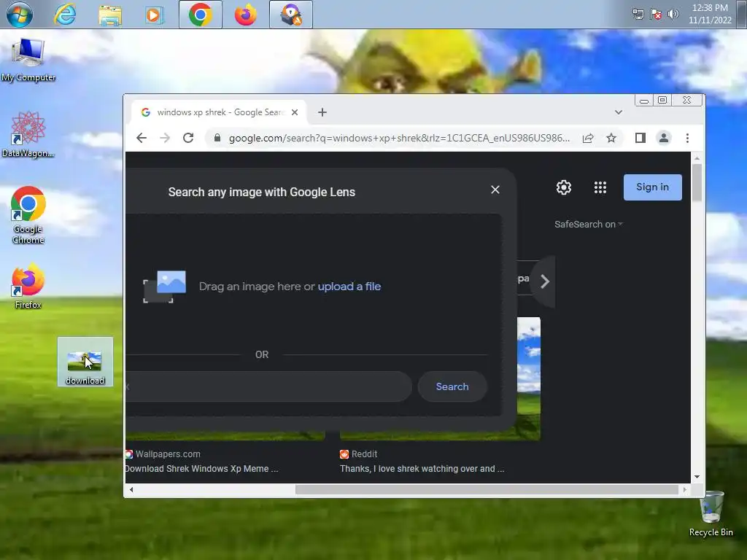Switch to Chrome in the taskbar
The width and height of the screenshot is (747, 560).
click(200, 15)
